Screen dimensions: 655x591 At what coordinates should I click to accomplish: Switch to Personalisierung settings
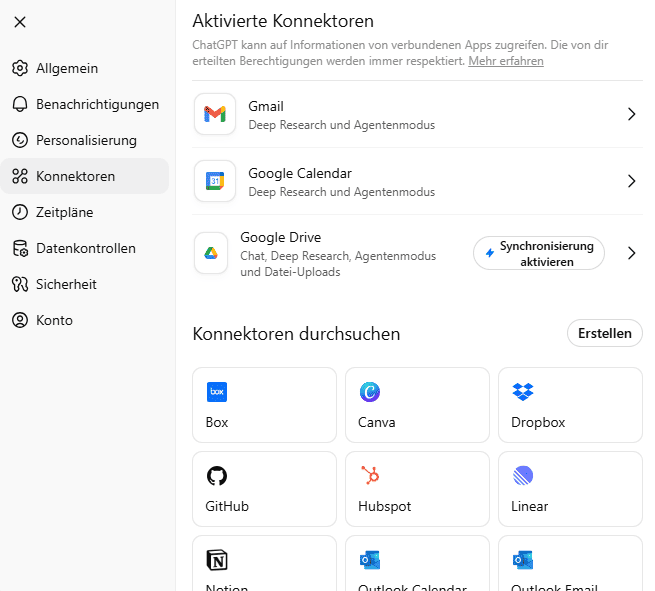[x=84, y=140]
